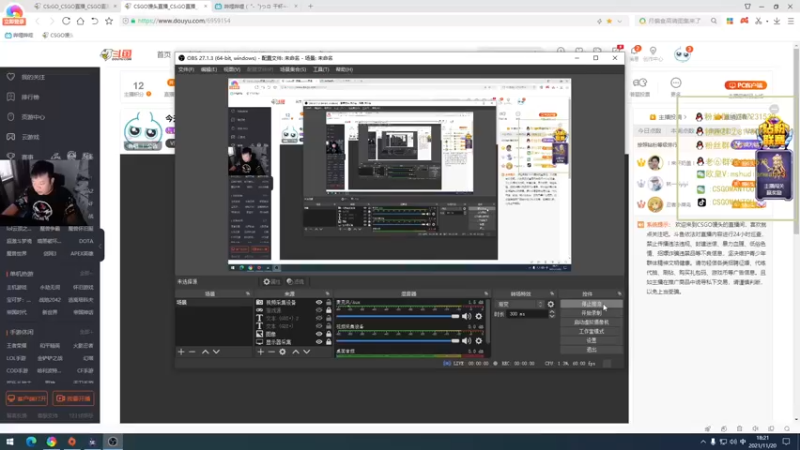Toggle eye of the second source row
The width and height of the screenshot is (800, 450).
tap(319, 310)
